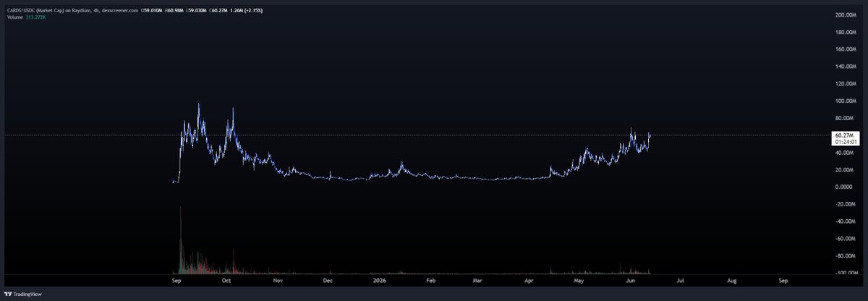This screenshot has width=868, height=301.
Task: Click the Mar time axis label
Action: [x=477, y=279]
